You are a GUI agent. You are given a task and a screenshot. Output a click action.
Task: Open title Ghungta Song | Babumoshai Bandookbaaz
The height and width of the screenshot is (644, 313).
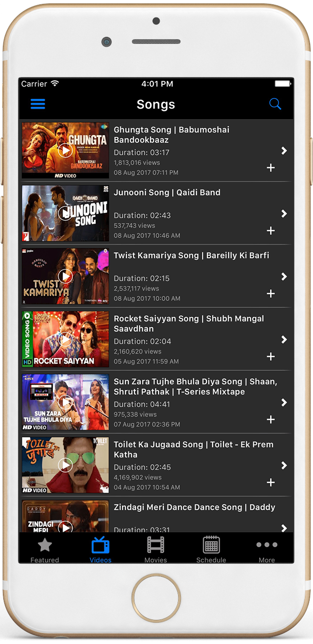pyautogui.click(x=171, y=135)
